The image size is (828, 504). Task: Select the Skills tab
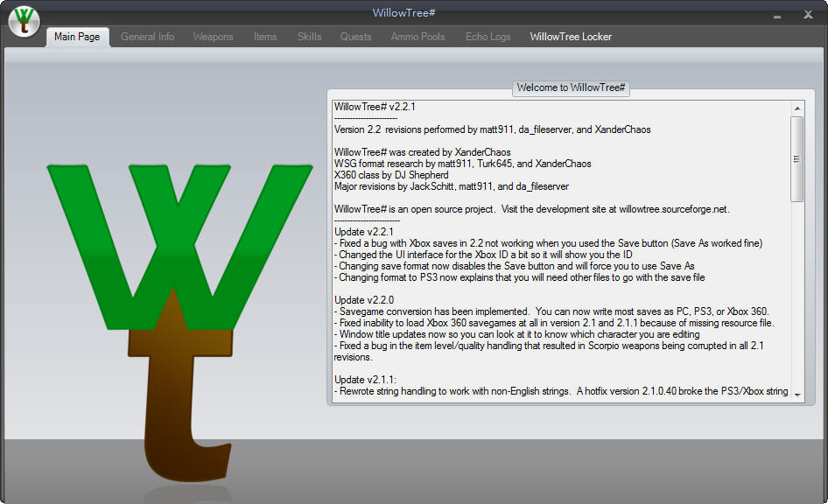click(309, 37)
